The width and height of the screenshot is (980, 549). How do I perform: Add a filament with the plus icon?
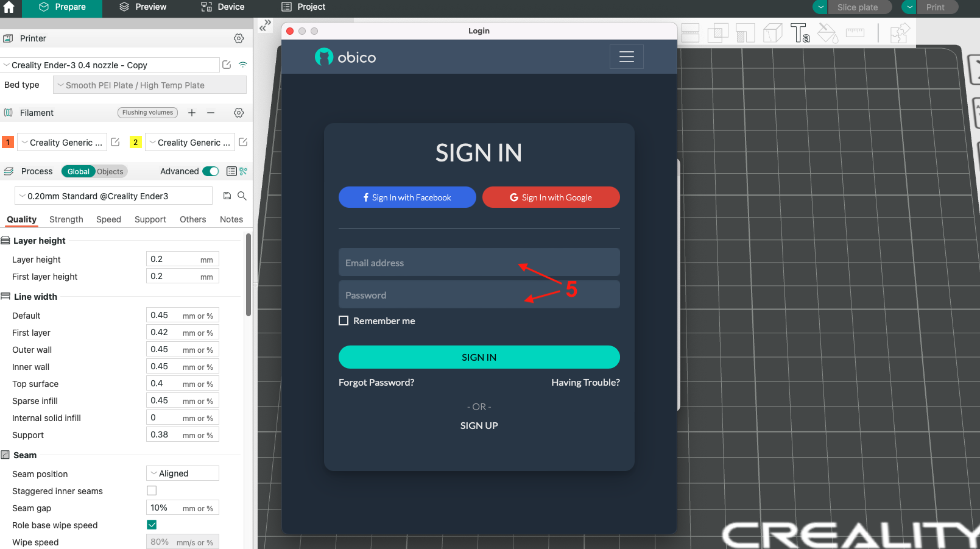click(192, 113)
